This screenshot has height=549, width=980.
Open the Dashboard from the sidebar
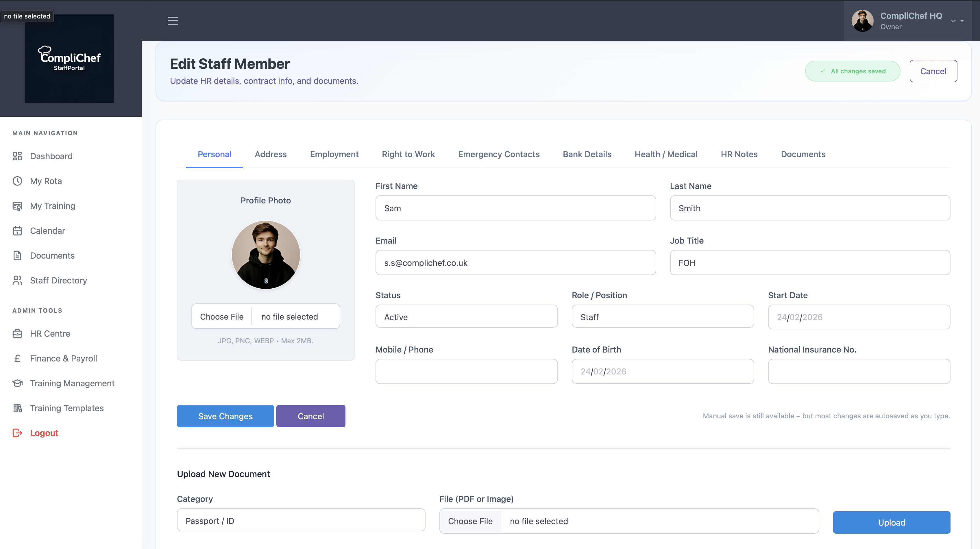coord(51,156)
